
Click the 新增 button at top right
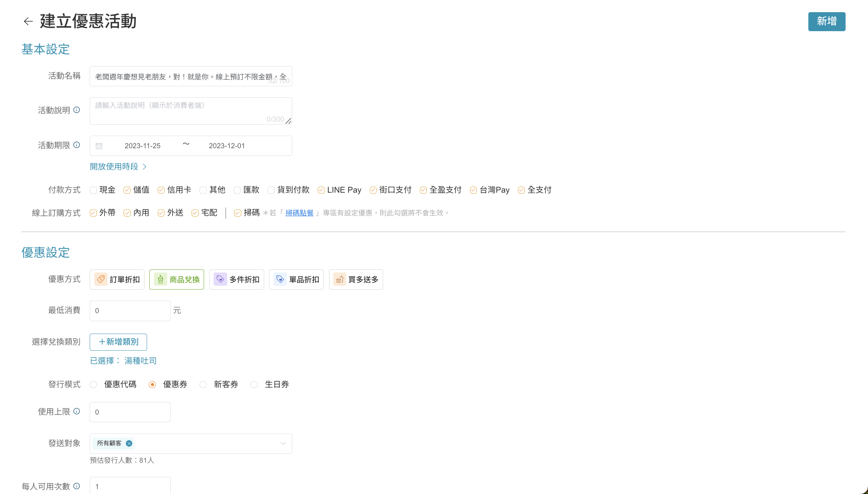[827, 22]
